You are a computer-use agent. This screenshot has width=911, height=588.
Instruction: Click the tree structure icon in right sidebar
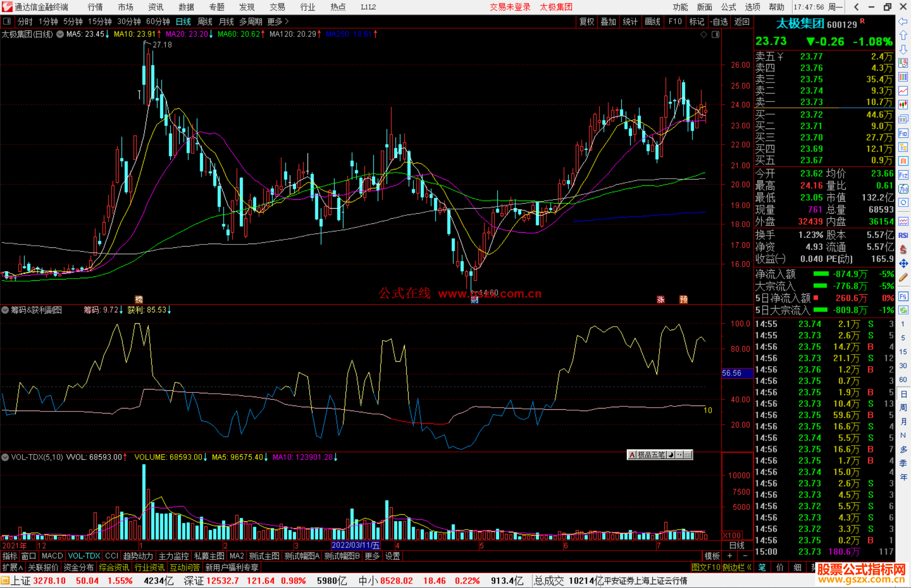tap(903, 147)
